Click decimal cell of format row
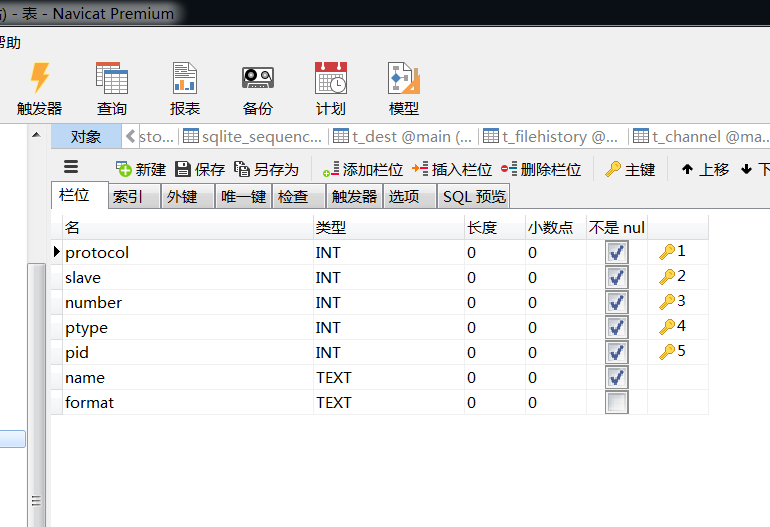770x527 pixels. pyautogui.click(x=556, y=403)
